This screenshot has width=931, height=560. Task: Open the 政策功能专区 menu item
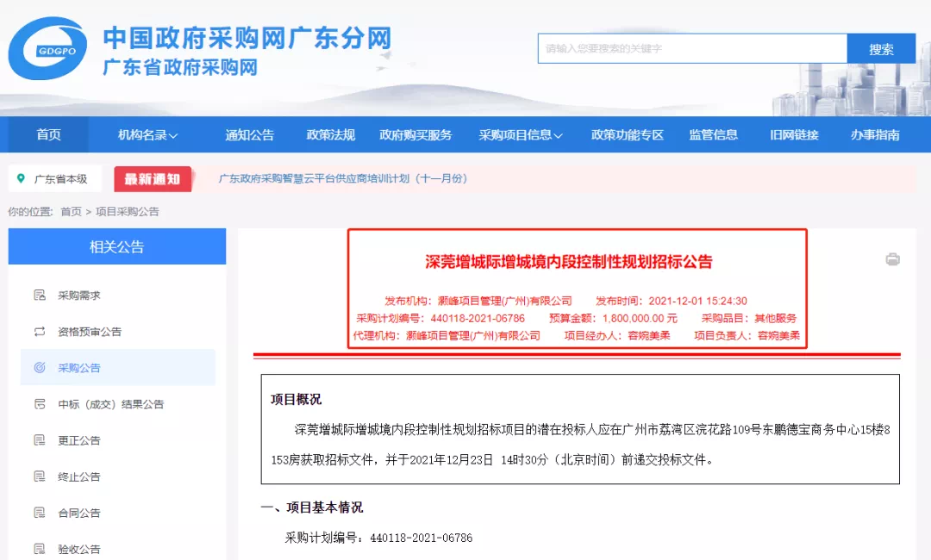pos(627,134)
